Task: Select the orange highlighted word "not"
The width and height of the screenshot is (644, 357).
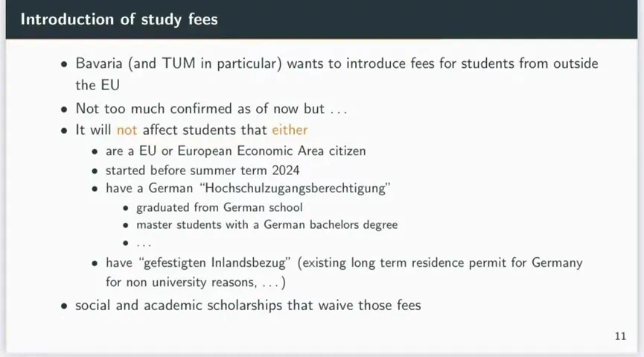Action: pyautogui.click(x=127, y=130)
